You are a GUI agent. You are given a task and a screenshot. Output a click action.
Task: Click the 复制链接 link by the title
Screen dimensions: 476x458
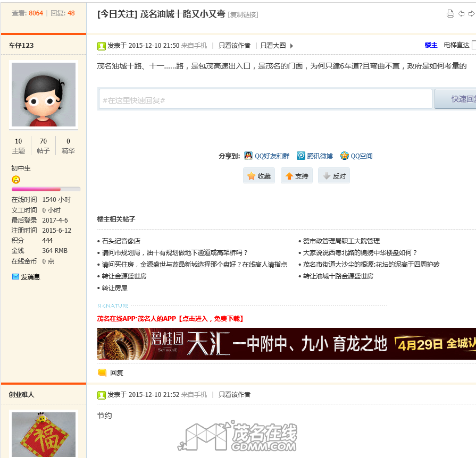click(x=243, y=14)
